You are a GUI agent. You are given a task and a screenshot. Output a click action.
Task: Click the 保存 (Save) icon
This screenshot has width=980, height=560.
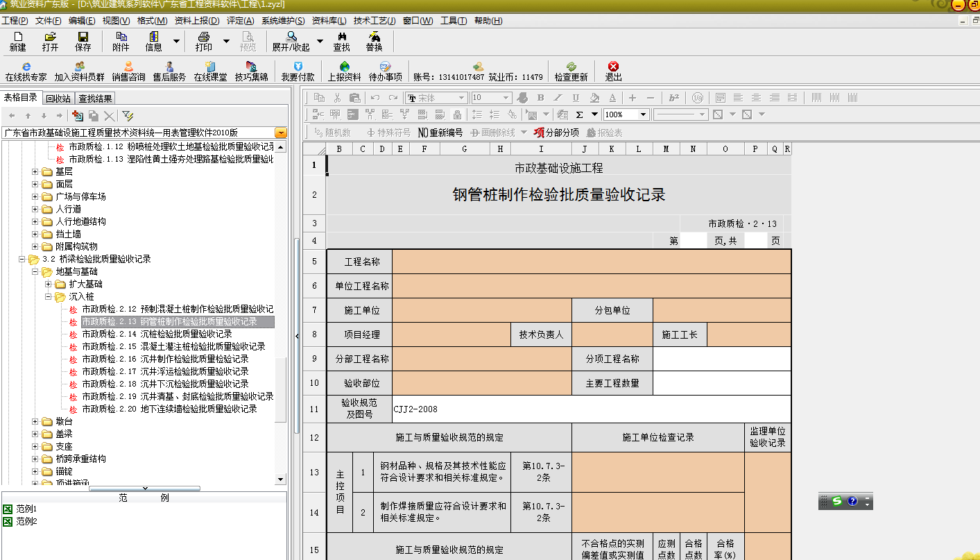(x=83, y=41)
